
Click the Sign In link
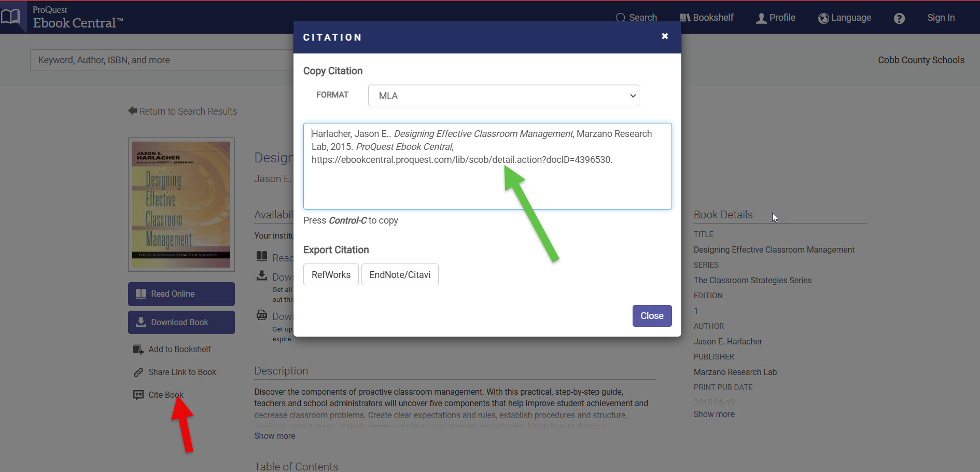coord(941,18)
